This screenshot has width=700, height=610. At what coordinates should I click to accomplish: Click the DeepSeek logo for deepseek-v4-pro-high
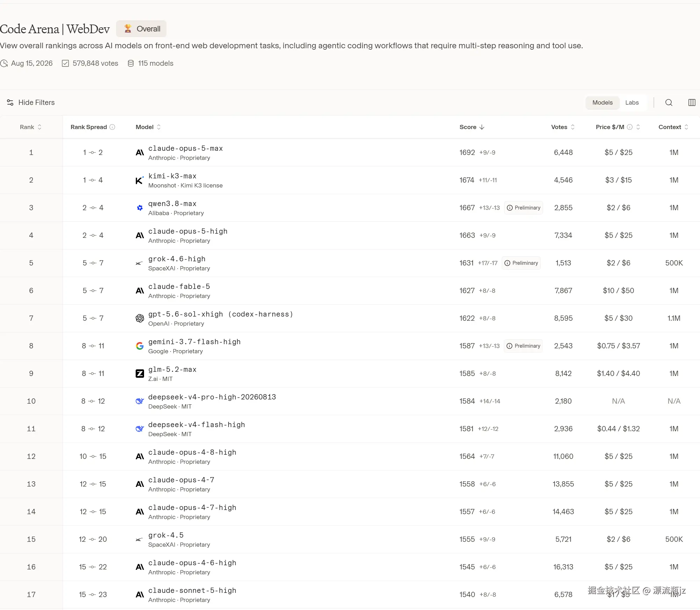140,401
